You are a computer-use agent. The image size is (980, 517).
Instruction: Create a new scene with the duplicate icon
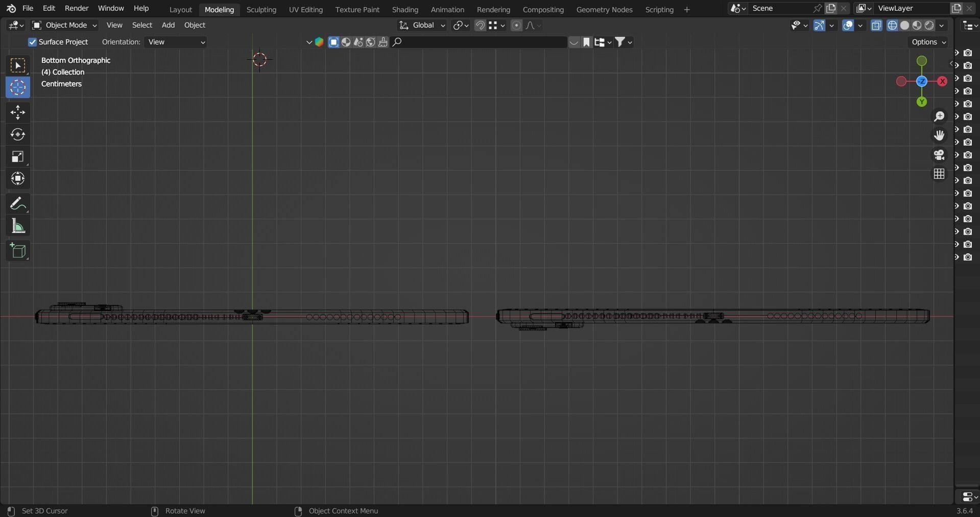(831, 9)
